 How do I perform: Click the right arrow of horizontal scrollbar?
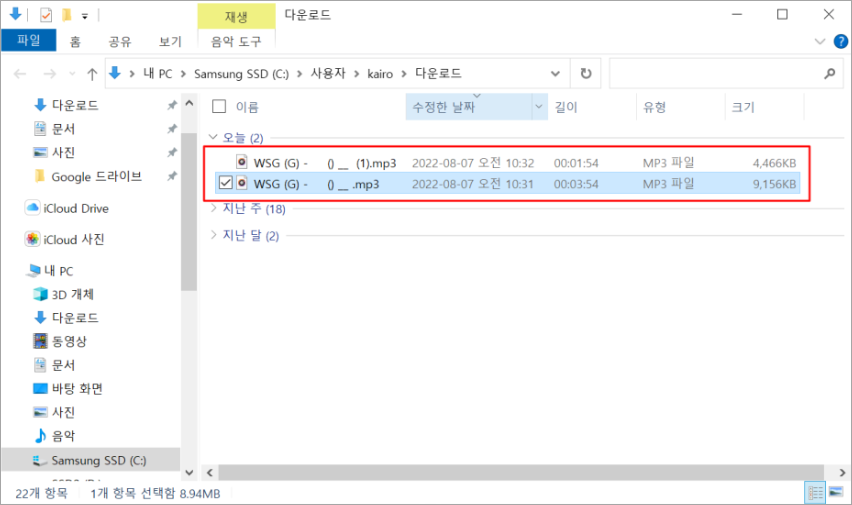(x=842, y=472)
